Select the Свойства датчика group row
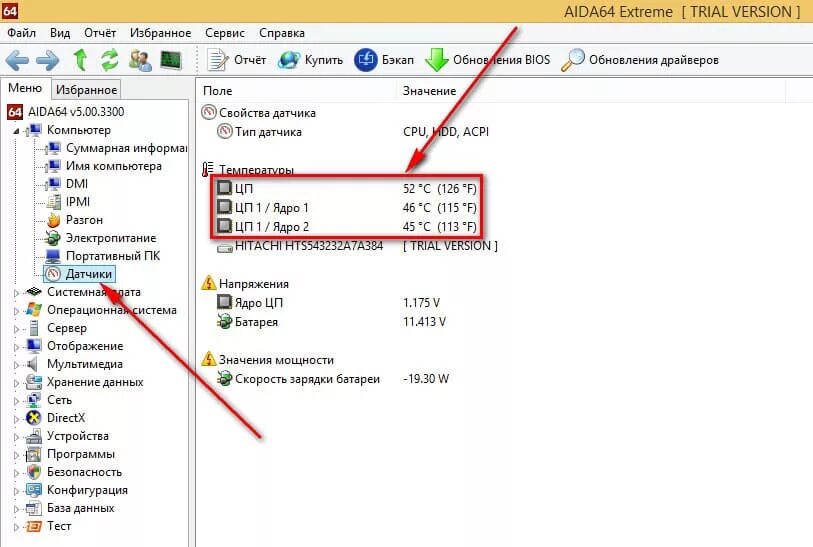This screenshot has width=813, height=547. coord(259,113)
